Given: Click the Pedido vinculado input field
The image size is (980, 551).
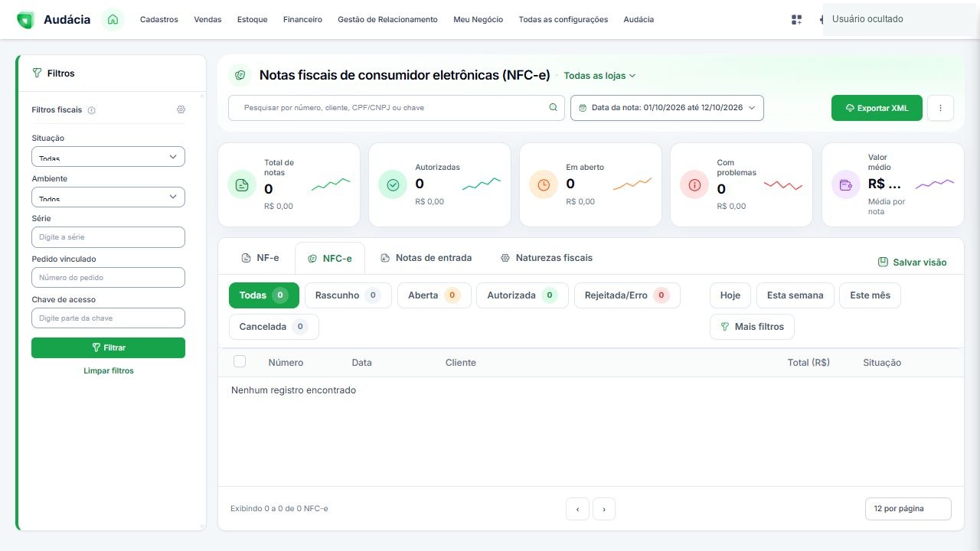Looking at the screenshot, I should point(108,278).
